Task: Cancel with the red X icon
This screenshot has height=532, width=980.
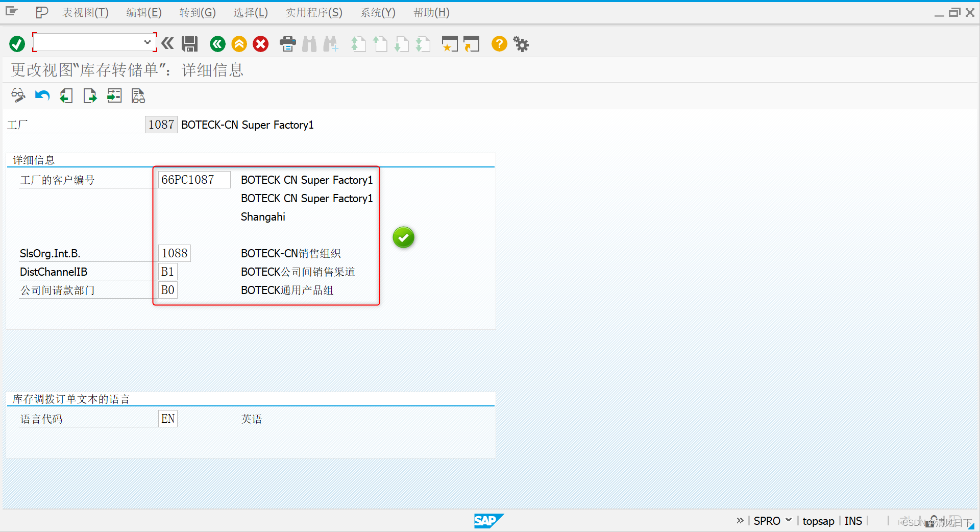Action: pos(260,44)
